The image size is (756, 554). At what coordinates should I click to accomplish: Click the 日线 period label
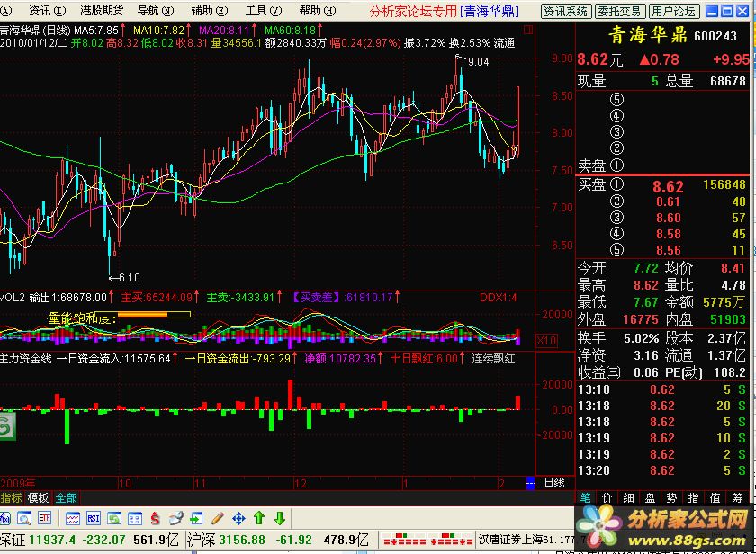[554, 483]
